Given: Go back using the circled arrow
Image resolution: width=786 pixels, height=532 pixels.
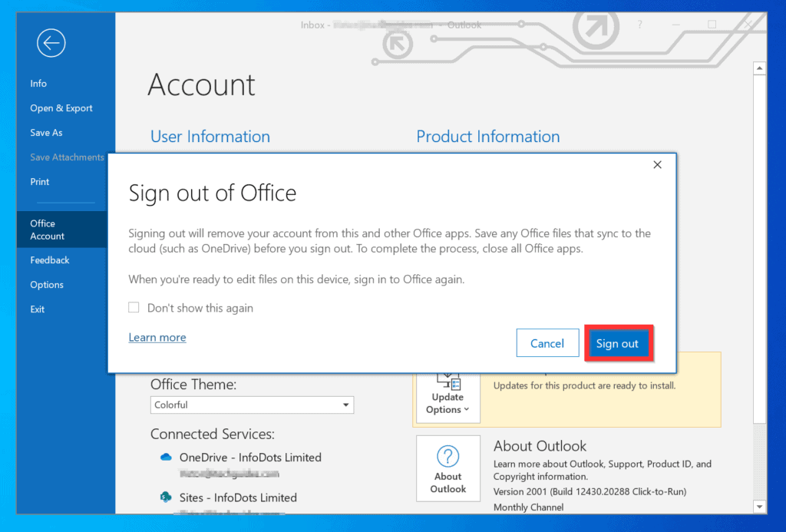Looking at the screenshot, I should coord(51,43).
